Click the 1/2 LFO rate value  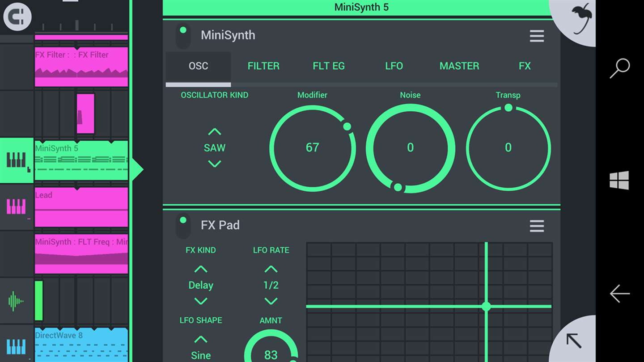click(x=271, y=285)
